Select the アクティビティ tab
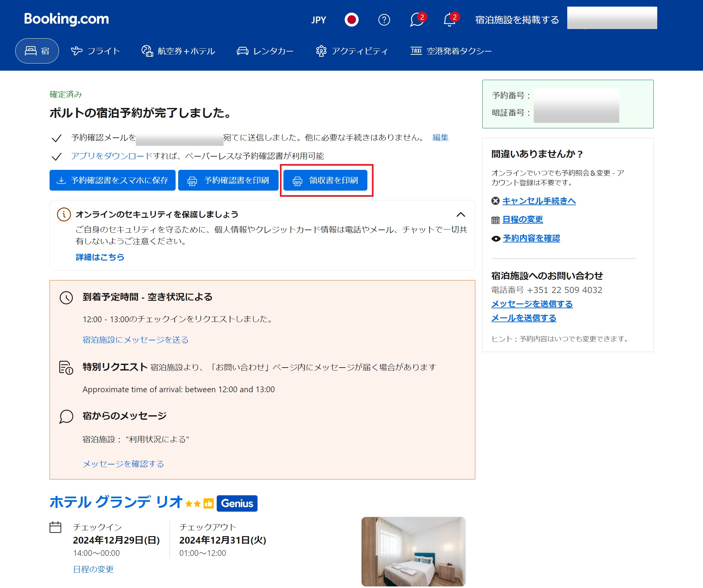 click(352, 51)
